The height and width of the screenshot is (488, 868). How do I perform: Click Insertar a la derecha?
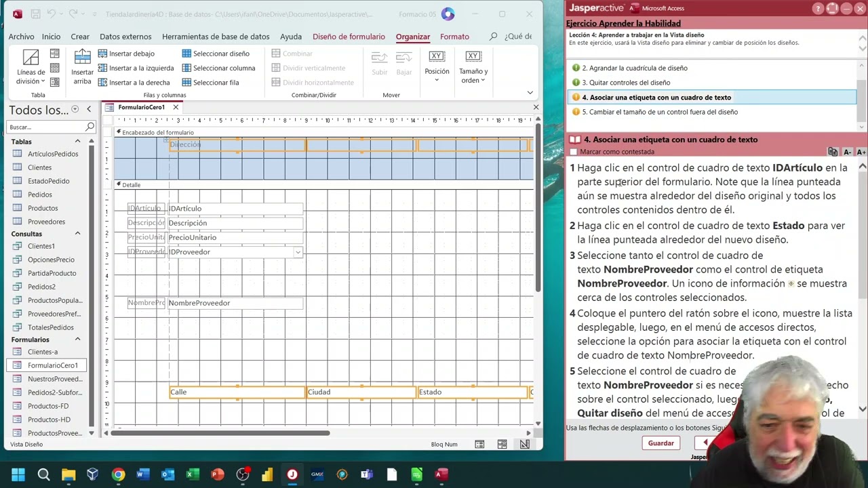pos(134,82)
